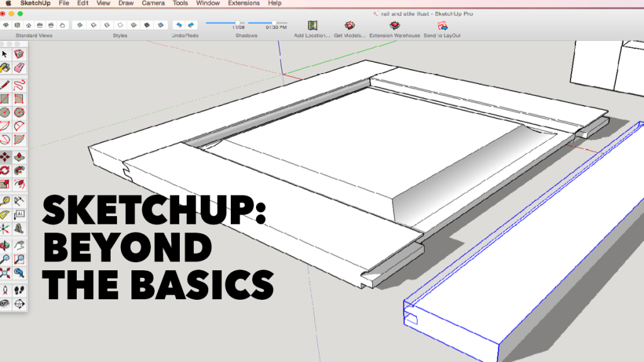Screen dimensions: 644x362
Task: Pick the Section Plane tool
Action: point(19,304)
